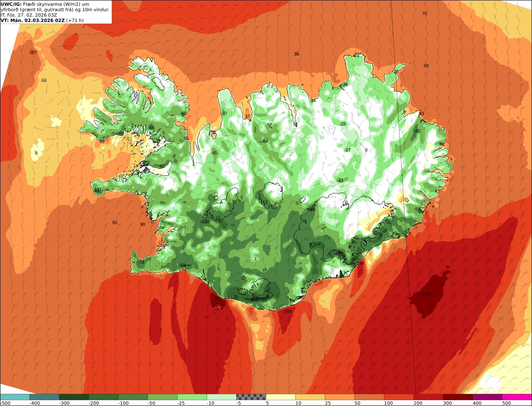Click the light teal -500 to -400 legend swatch

(15, 397)
